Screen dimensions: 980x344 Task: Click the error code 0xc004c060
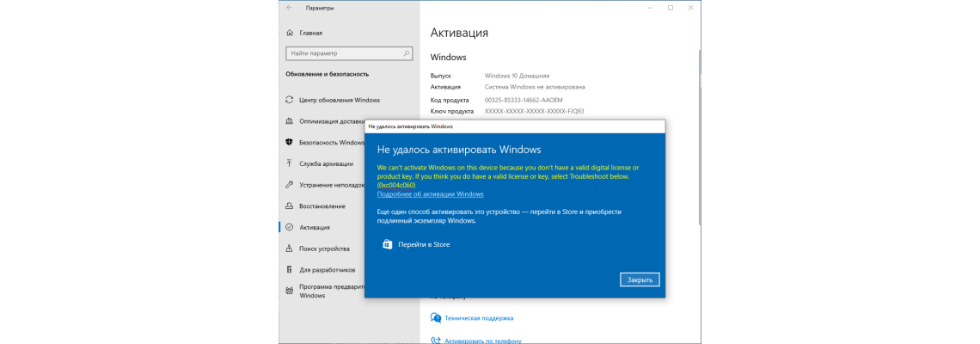tap(397, 185)
